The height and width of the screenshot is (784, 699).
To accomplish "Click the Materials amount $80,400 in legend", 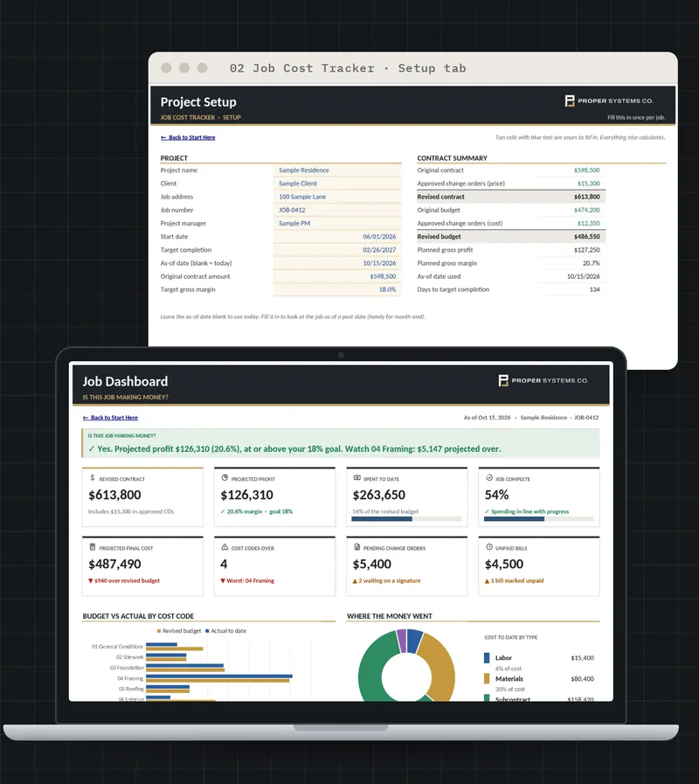I will 583,679.
